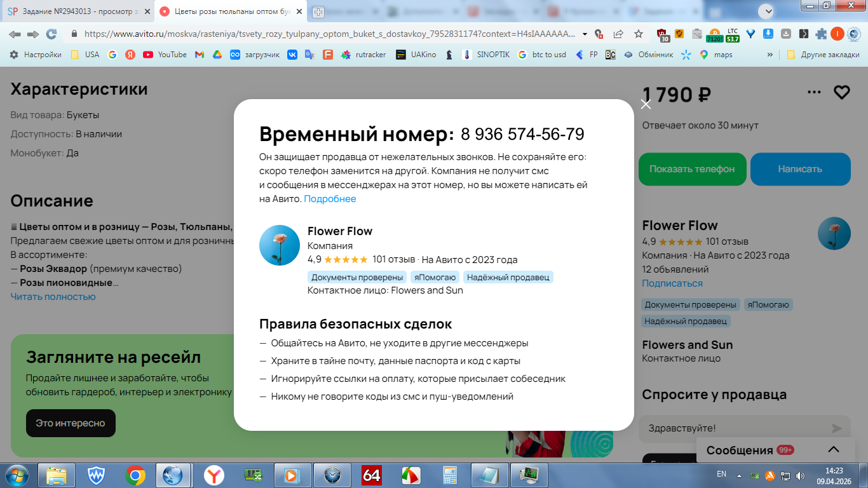Screen dimensions: 868x488
Task: Reload the current page
Action: click(51, 34)
